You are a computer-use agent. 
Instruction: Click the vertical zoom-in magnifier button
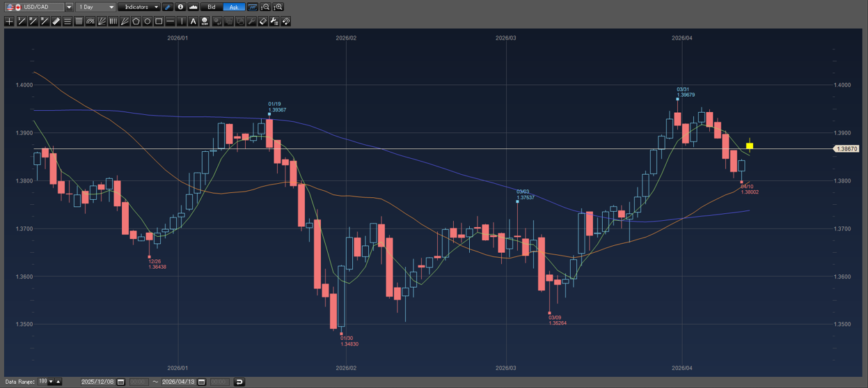(x=278, y=7)
